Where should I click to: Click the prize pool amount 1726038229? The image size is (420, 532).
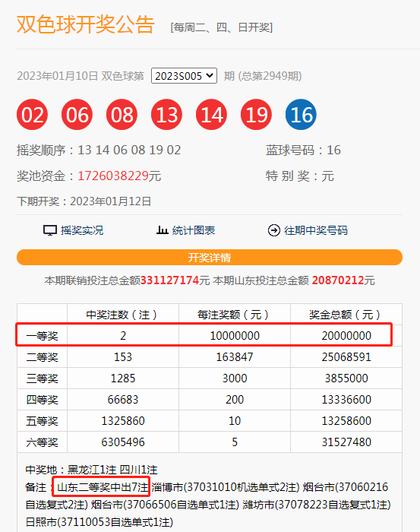[x=113, y=176]
